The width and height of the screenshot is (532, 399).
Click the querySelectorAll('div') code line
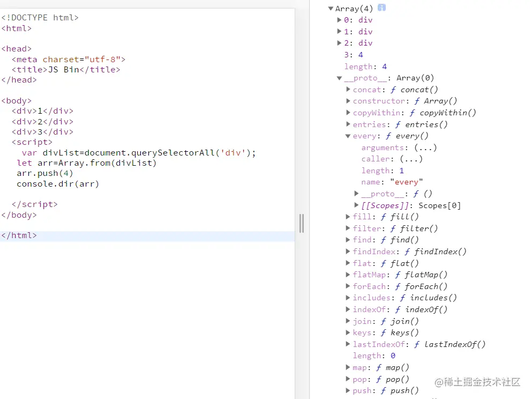coord(139,153)
